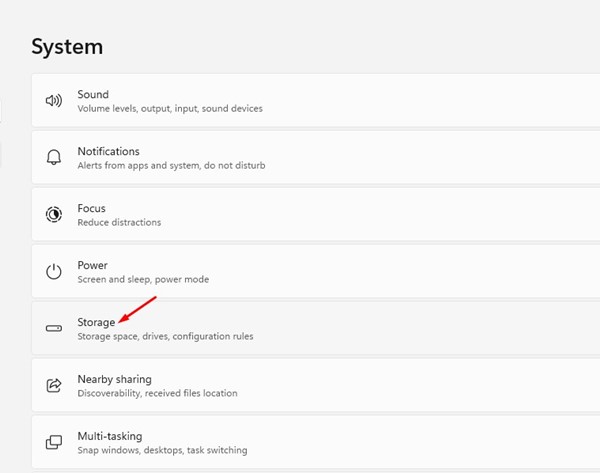Open Multi-tasking label text
Viewport: 600px width, 473px height.
coord(110,436)
